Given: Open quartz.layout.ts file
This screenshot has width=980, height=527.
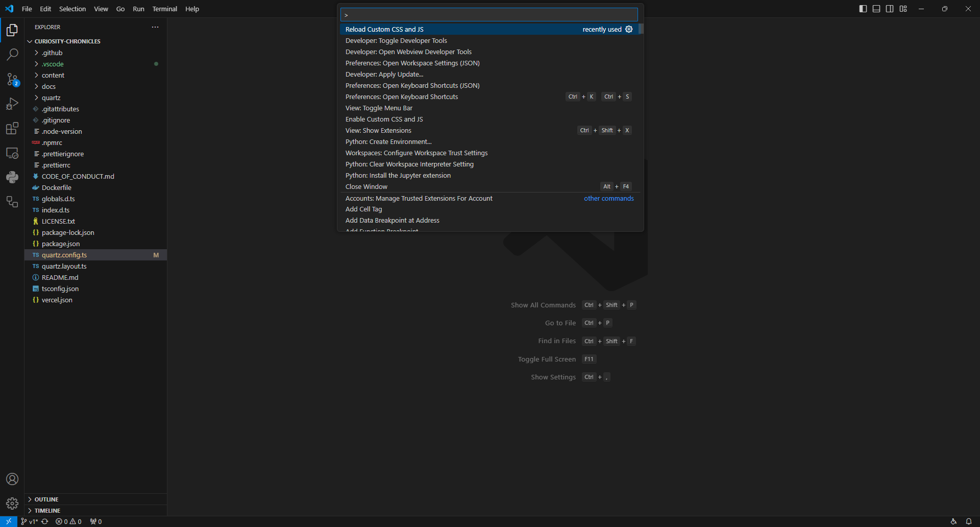Looking at the screenshot, I should pos(95,266).
